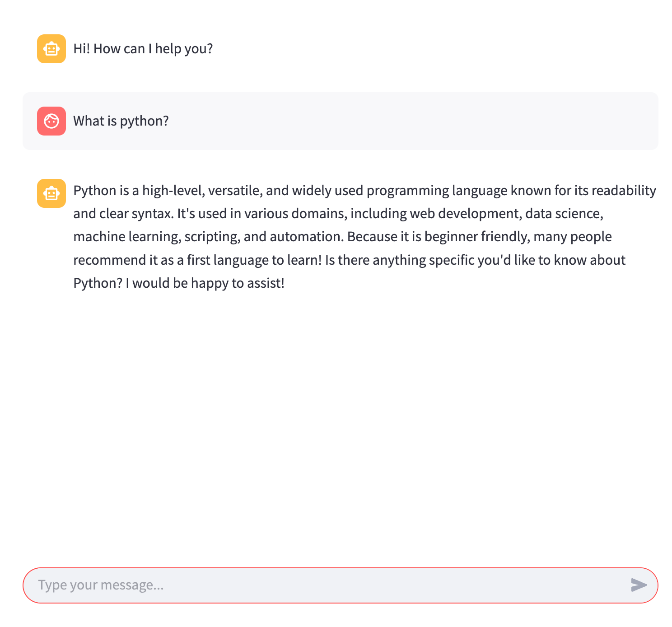Click the "Hi! How can I help you?" message
The width and height of the screenshot is (672, 627).
pos(143,49)
